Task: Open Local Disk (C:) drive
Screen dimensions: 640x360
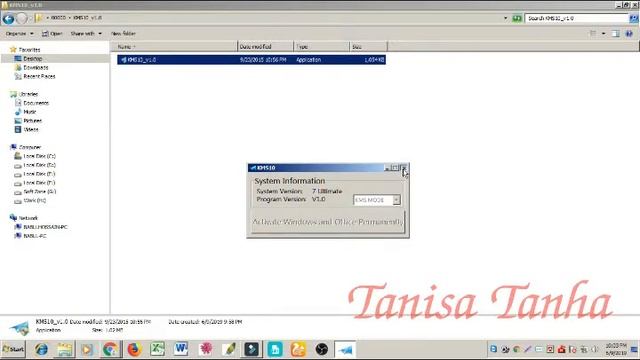Action: (x=35, y=156)
